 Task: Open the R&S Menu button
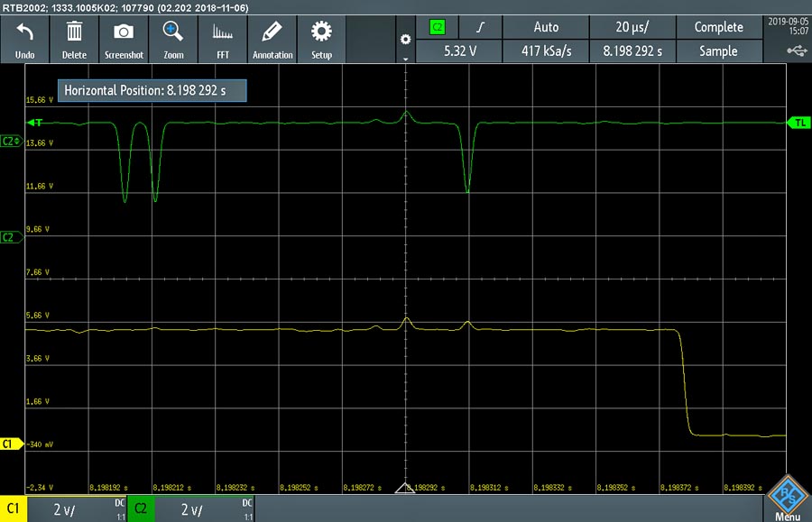coord(787,498)
